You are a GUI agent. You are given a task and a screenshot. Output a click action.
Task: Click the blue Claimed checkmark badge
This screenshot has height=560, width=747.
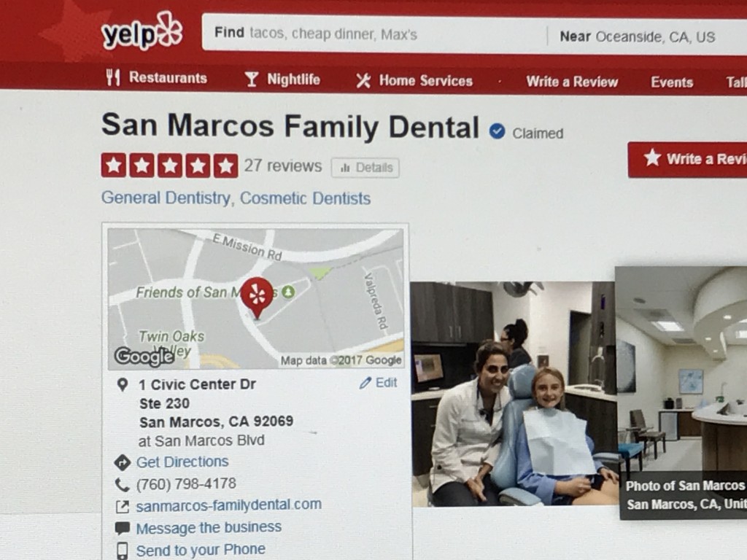(497, 131)
